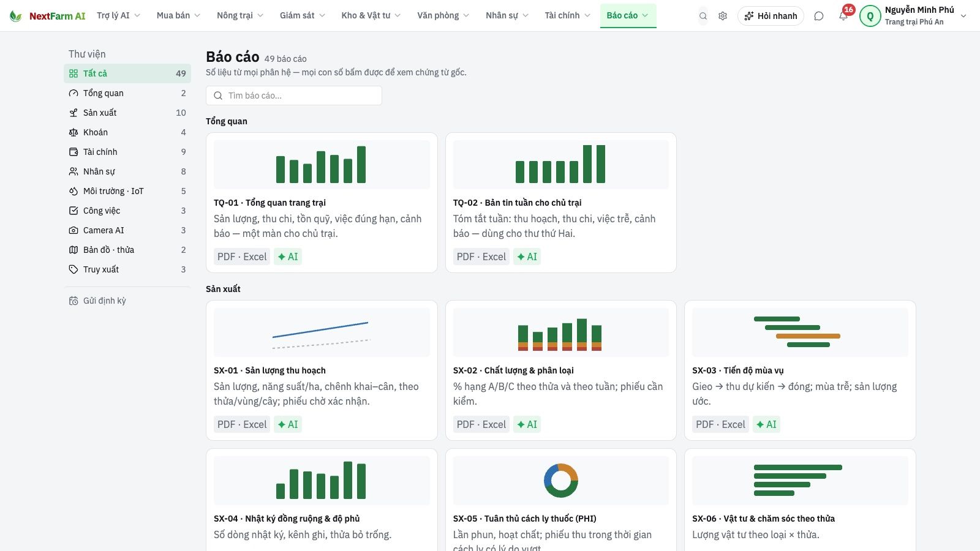980x551 pixels.
Task: Focus the Tìm báo cáo search field
Action: 294,96
